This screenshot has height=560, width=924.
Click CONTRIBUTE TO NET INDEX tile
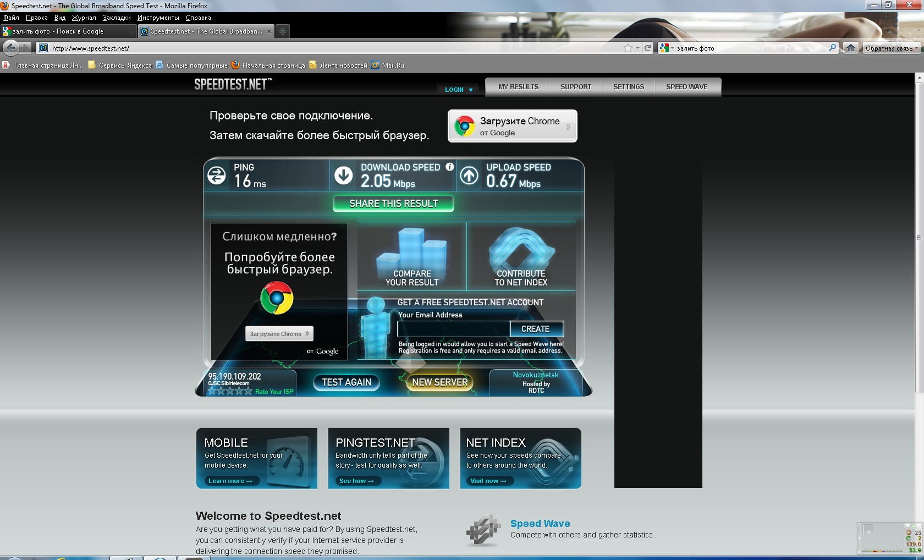coord(521,256)
